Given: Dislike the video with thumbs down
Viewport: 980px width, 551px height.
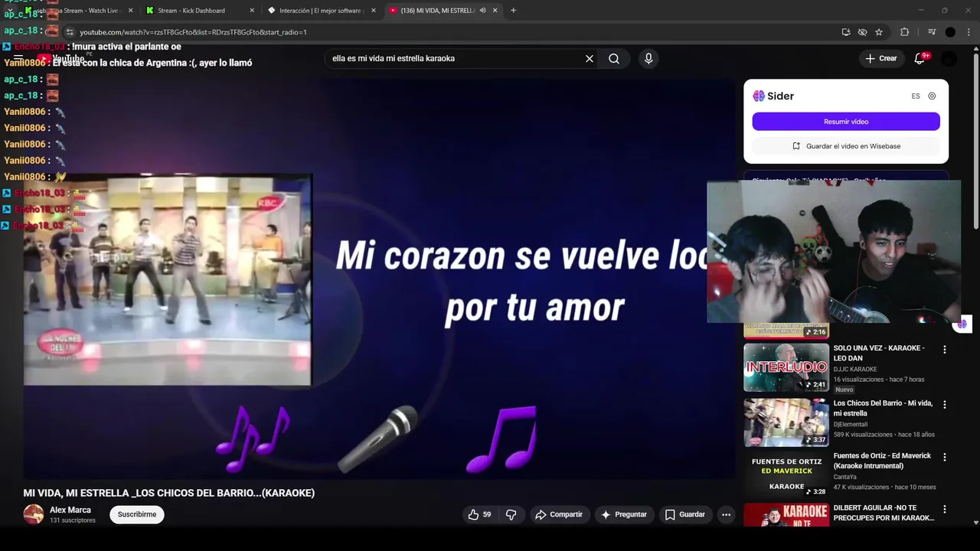Looking at the screenshot, I should (x=511, y=514).
